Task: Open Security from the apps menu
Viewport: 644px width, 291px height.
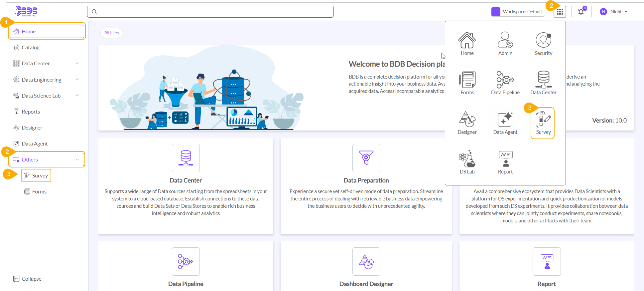Action: pos(543,44)
